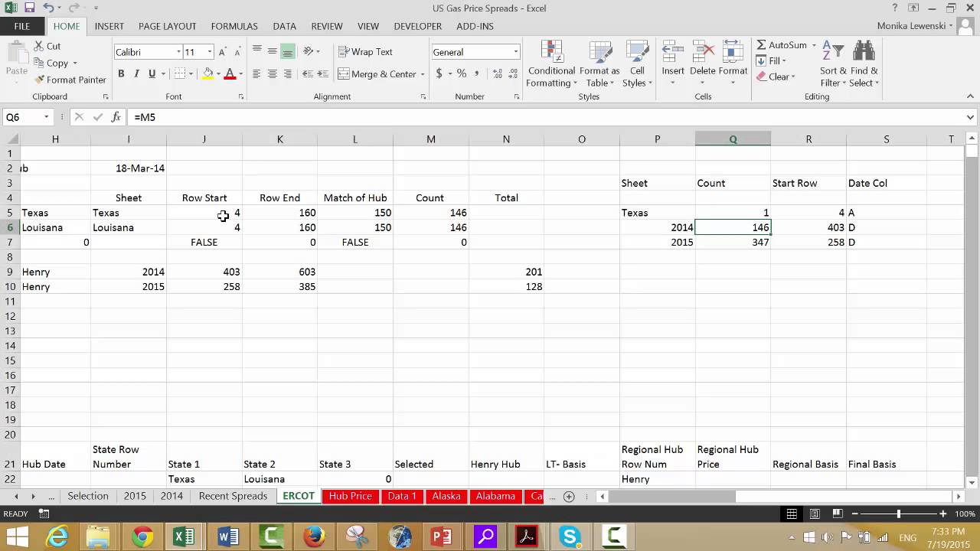This screenshot has height=551, width=980.
Task: Toggle Top Align vertical alignment
Action: [256, 51]
